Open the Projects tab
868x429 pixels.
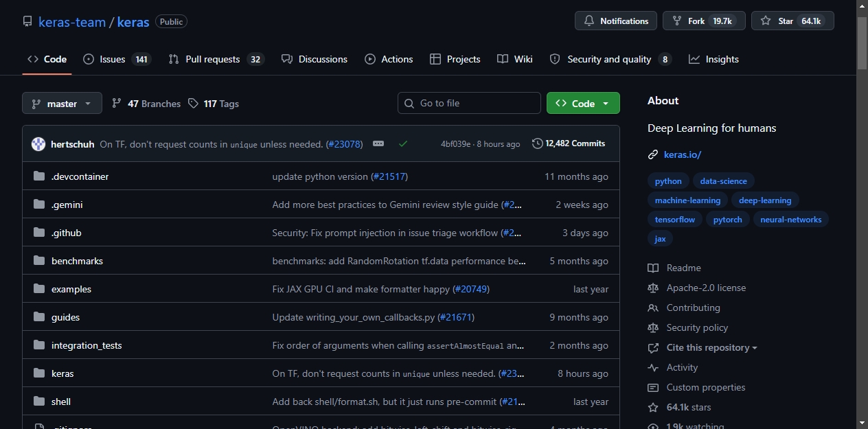tap(455, 59)
